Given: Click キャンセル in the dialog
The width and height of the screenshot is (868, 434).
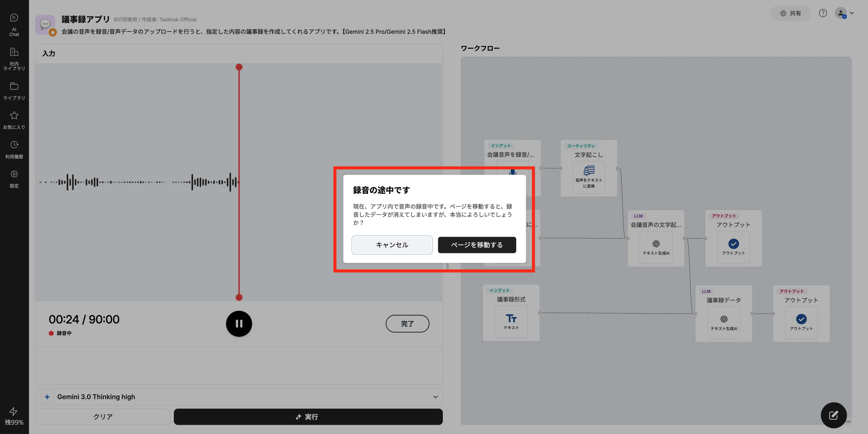Looking at the screenshot, I should 392,245.
